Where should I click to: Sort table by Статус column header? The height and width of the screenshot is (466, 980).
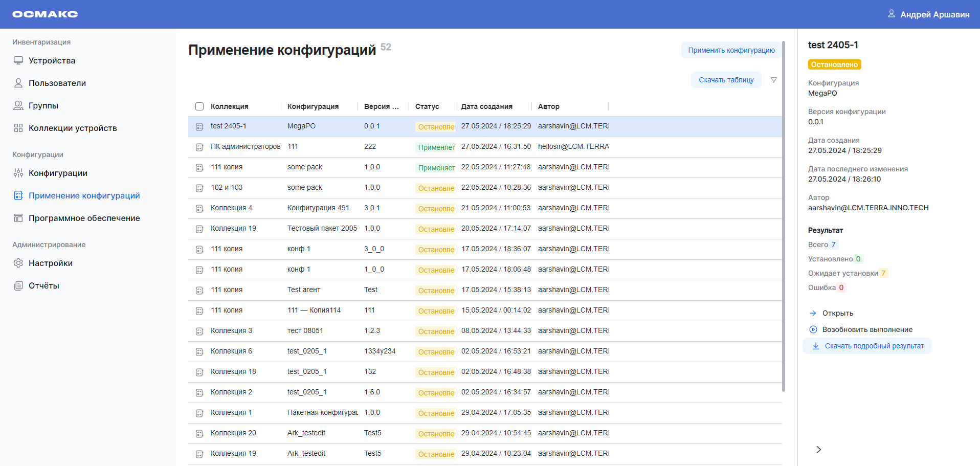[427, 106]
